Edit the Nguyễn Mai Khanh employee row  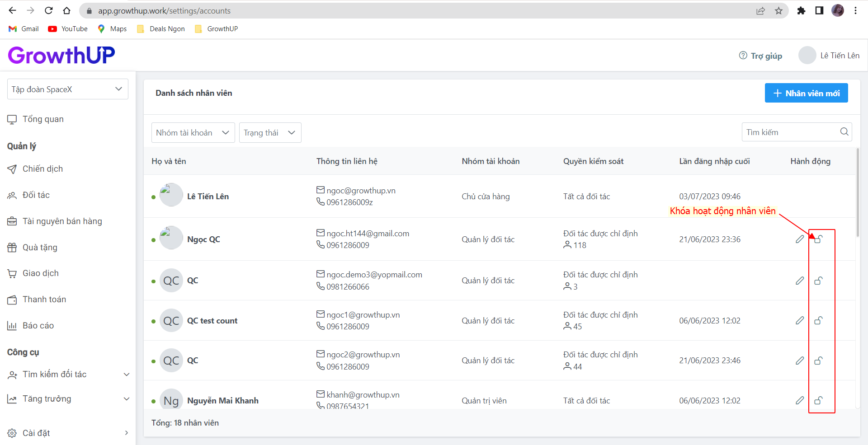click(x=800, y=400)
